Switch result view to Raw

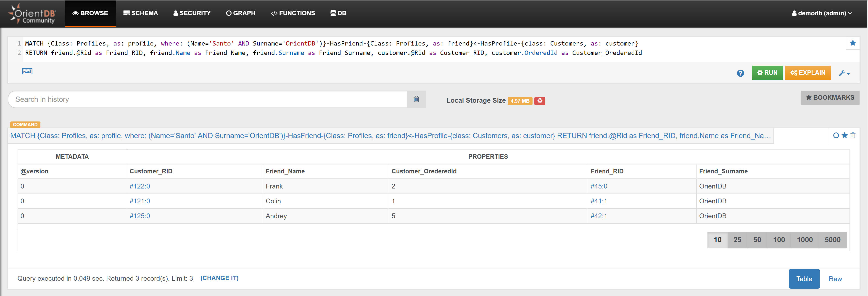pyautogui.click(x=835, y=279)
